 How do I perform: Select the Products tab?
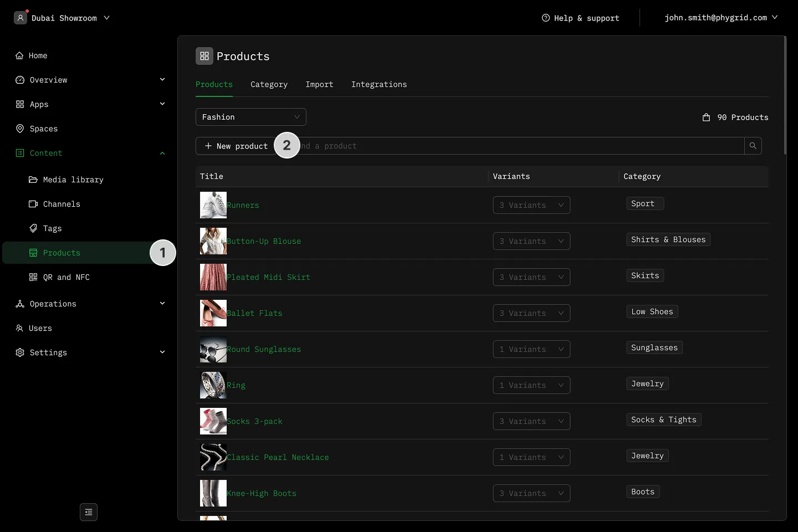click(214, 84)
